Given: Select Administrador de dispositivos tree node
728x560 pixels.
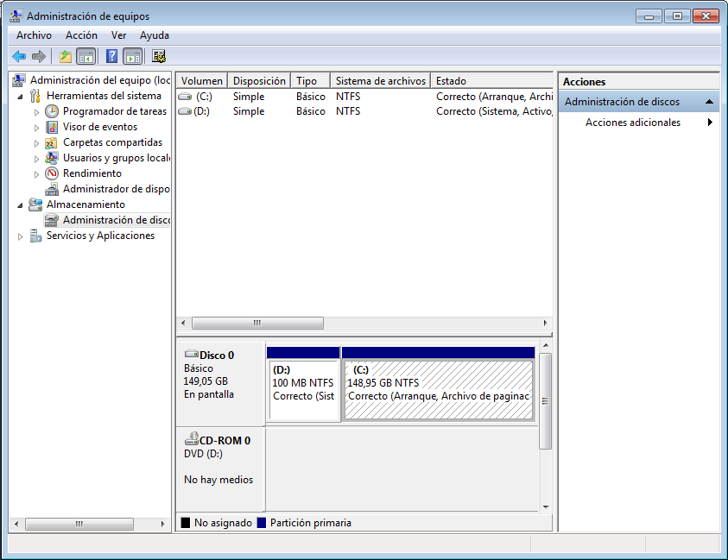Looking at the screenshot, I should coord(116,189).
